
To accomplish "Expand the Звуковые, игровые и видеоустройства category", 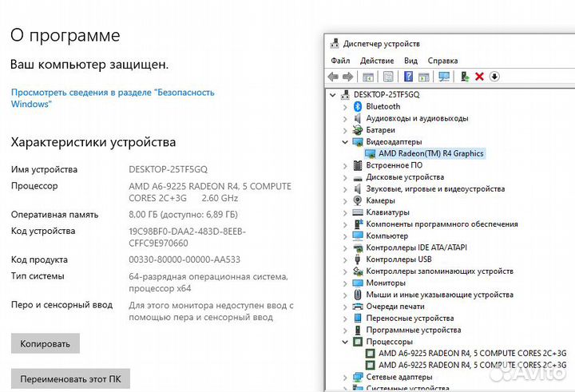I will (345, 189).
